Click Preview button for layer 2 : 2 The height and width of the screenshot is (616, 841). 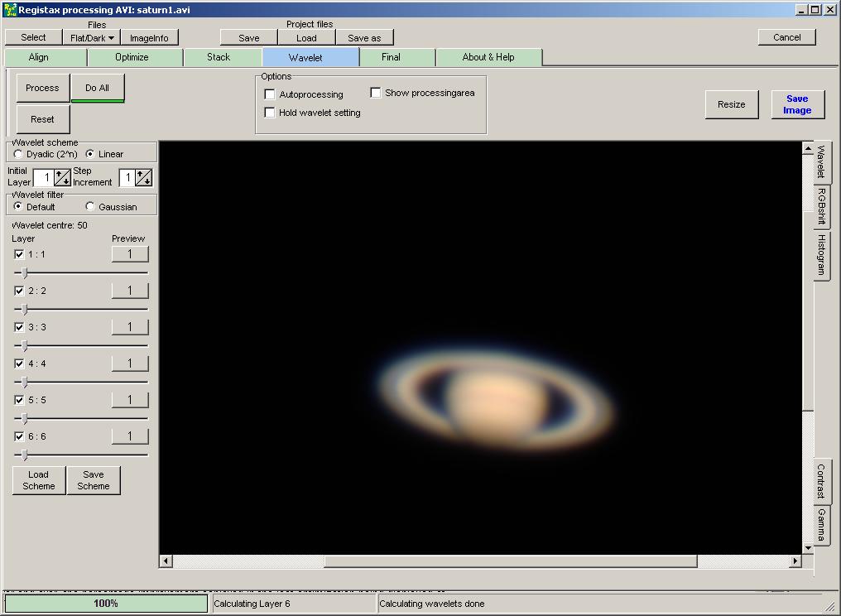[130, 291]
